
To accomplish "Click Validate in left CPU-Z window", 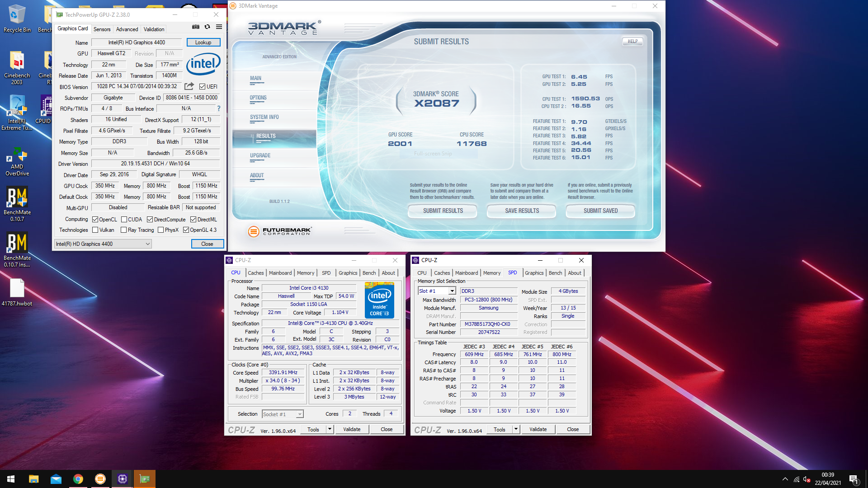I will coord(352,429).
